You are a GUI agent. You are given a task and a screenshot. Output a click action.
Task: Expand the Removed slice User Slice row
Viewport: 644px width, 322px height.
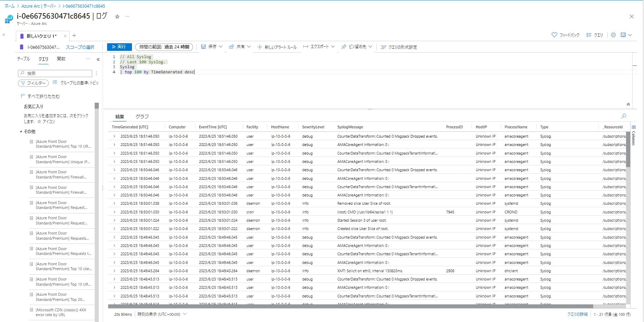click(114, 203)
